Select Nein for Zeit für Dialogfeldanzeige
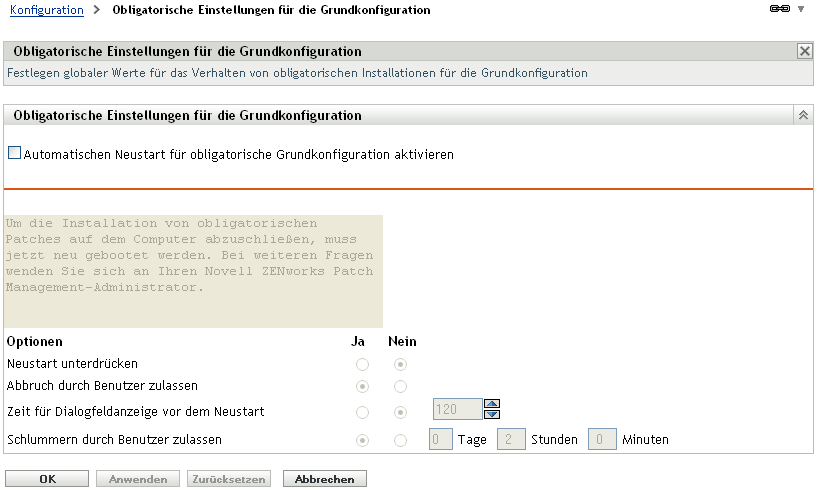 pos(400,413)
